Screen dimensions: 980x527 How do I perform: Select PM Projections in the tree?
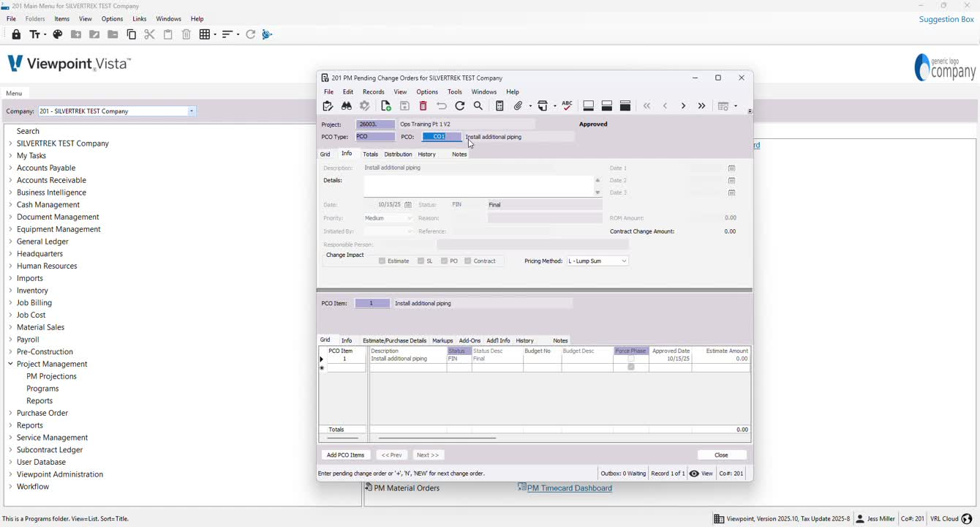point(51,376)
